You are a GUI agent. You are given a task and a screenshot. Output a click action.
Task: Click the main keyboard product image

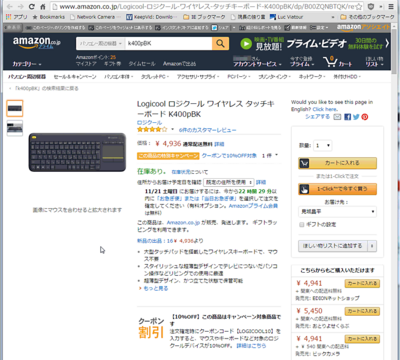pyautogui.click(x=77, y=152)
